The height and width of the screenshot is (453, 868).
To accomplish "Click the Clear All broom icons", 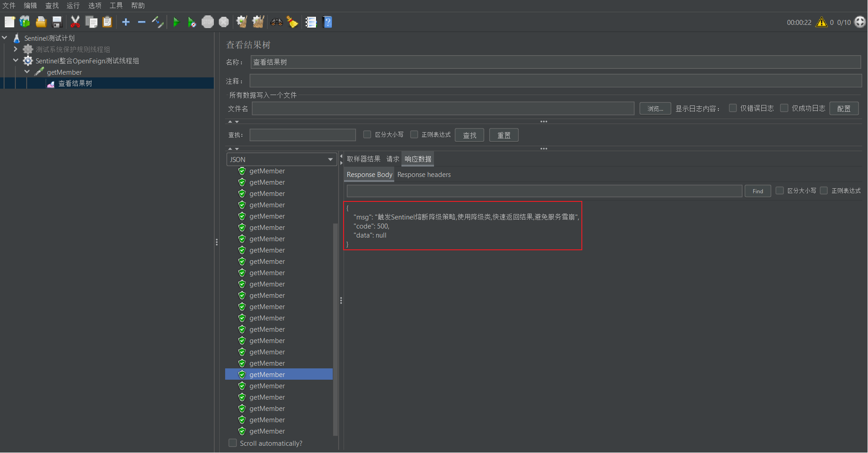I will pyautogui.click(x=258, y=22).
